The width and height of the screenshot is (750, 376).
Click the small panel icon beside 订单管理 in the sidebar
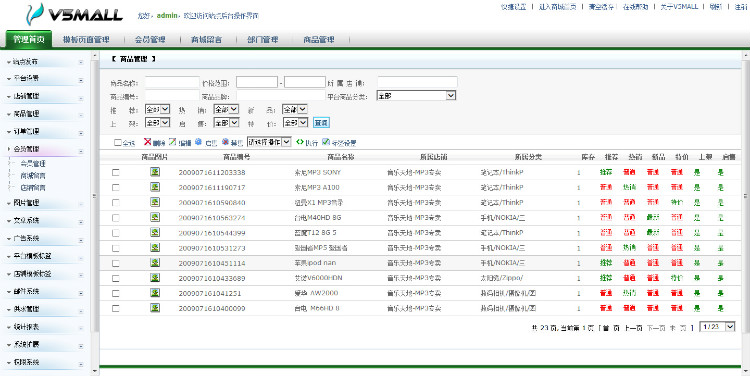(x=80, y=133)
